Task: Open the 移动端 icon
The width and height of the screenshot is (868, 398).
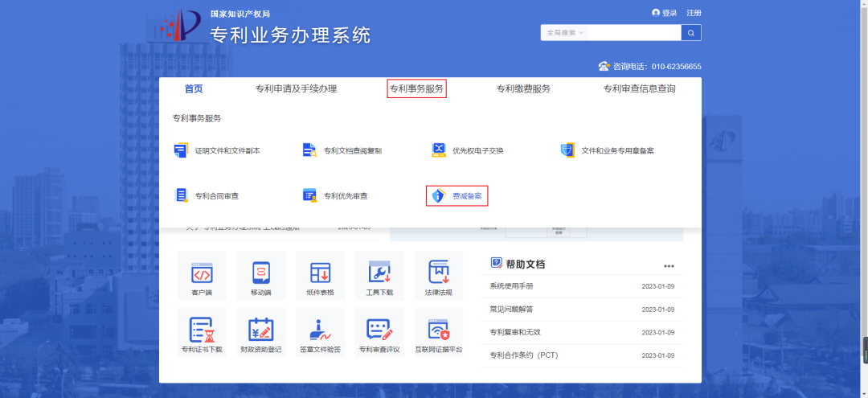Action: click(260, 273)
